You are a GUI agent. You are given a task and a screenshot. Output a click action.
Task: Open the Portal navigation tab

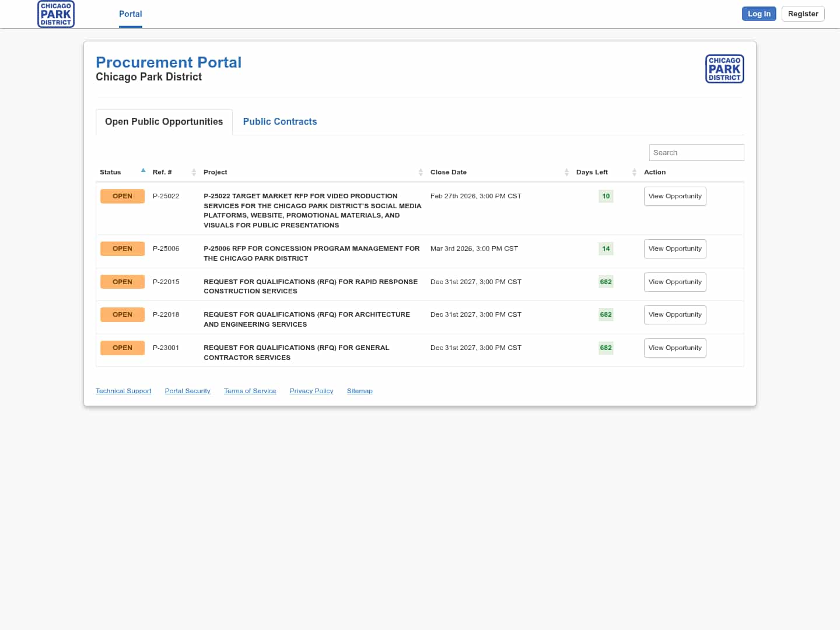130,14
